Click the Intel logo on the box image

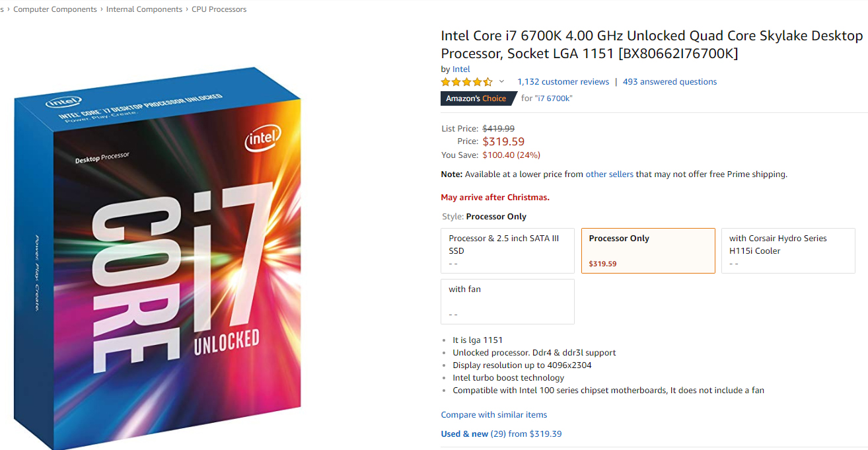click(263, 138)
